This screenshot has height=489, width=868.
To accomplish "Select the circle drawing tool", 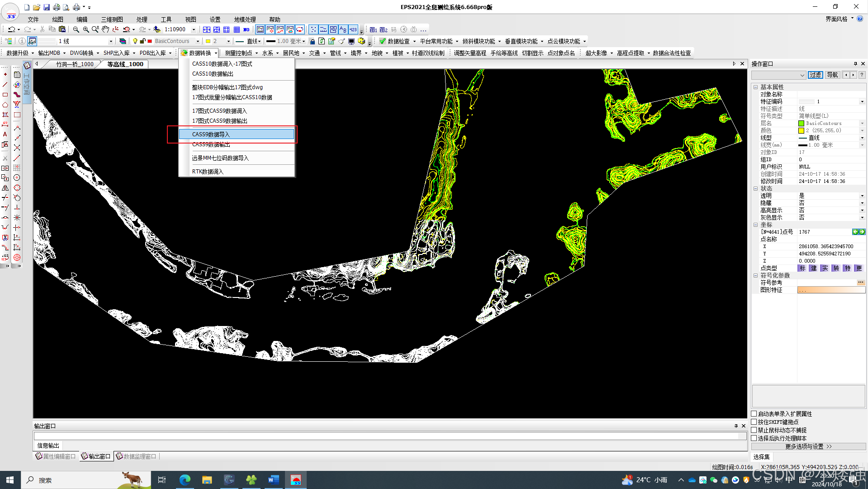I will (x=17, y=178).
